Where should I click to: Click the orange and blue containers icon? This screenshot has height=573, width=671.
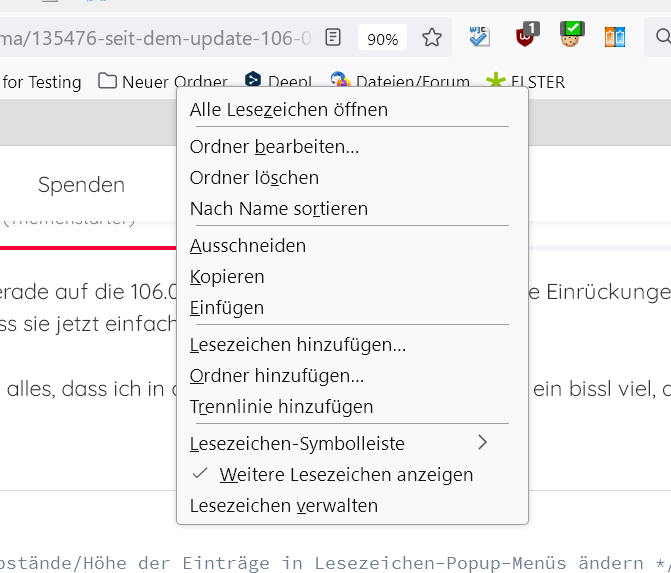click(615, 38)
